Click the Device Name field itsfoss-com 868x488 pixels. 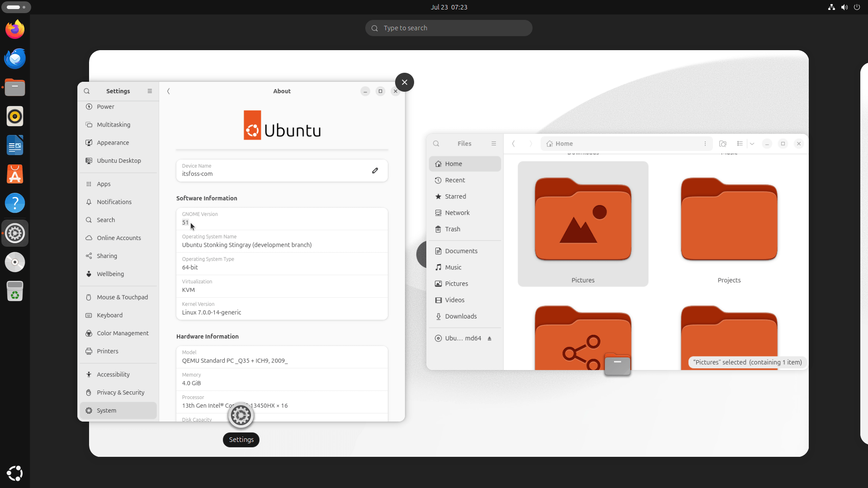(282, 170)
